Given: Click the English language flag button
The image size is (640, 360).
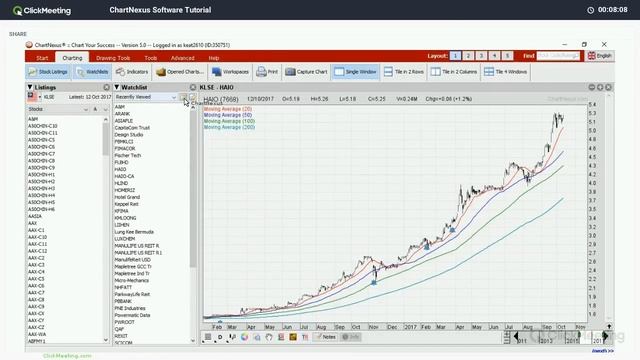Looking at the screenshot, I should tap(600, 56).
